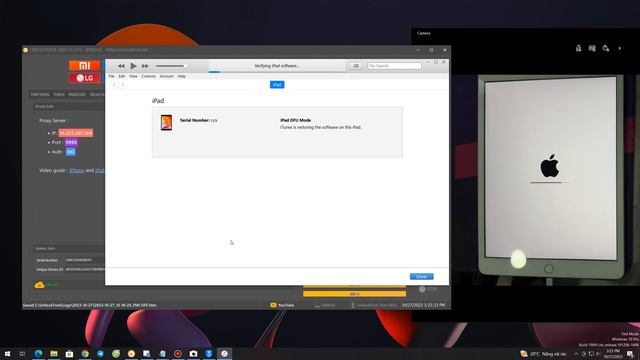Screen dimensions: 640x360
Task: Open the iTunes Controls menu
Action: 149,76
